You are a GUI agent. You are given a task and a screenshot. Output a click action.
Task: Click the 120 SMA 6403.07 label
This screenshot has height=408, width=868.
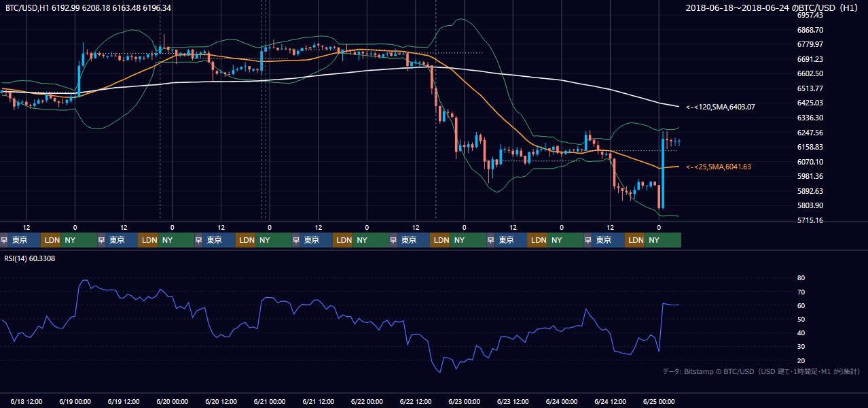coord(721,107)
